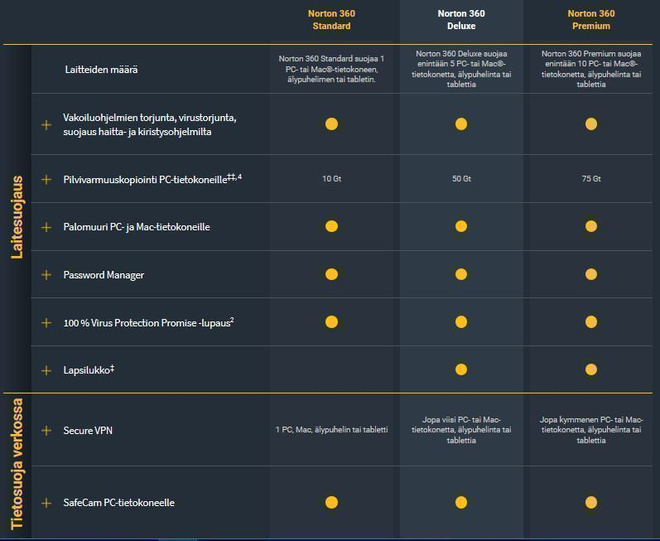660x541 pixels.
Task: Expand SafeCam PC-tietokoneelle row
Action: pos(46,503)
